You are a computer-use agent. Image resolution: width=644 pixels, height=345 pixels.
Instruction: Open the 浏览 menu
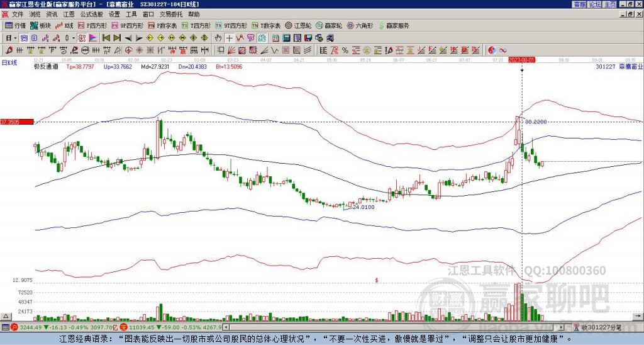tap(35, 14)
